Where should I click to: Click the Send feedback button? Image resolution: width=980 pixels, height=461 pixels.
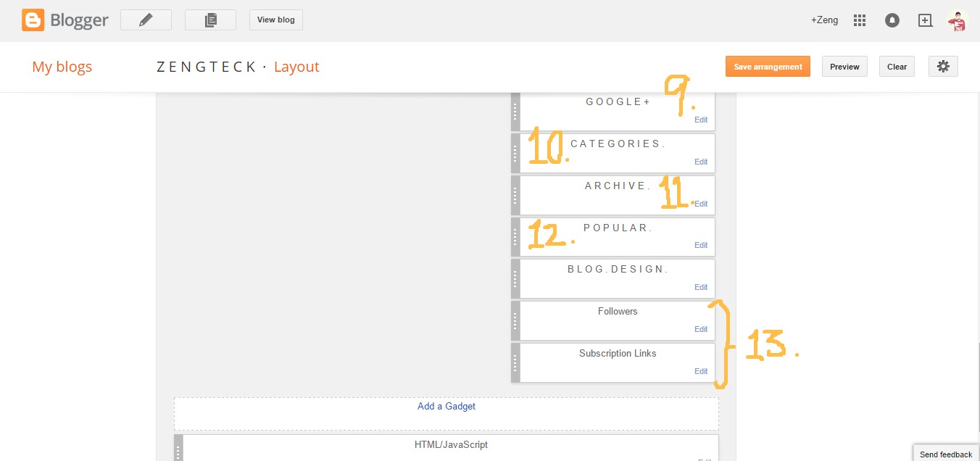[x=946, y=454]
